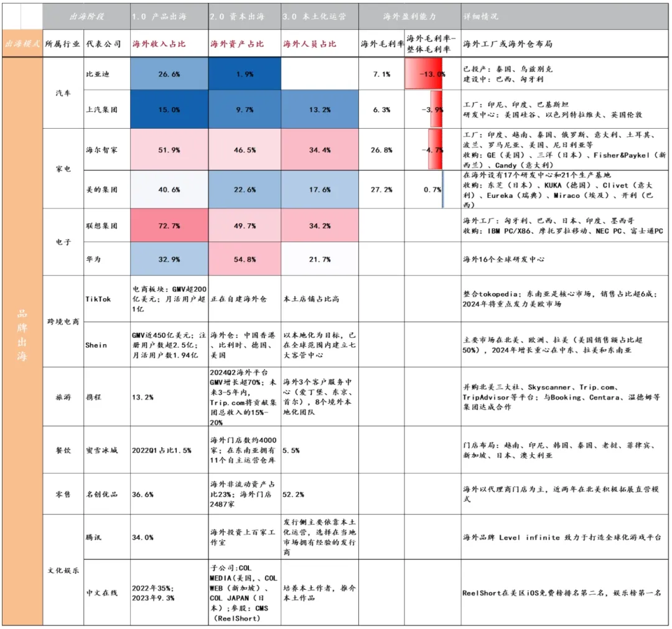672x629 pixels.
Task: Select the 49.7% asset share cell
Action: (245, 225)
